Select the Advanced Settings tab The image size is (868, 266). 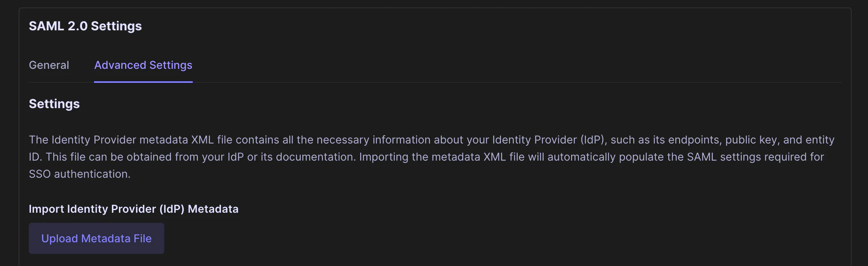click(143, 65)
